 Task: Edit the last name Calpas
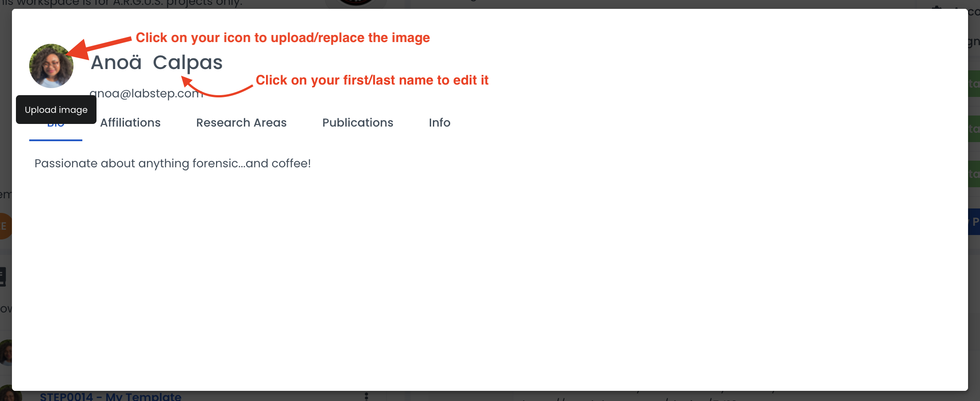point(188,63)
